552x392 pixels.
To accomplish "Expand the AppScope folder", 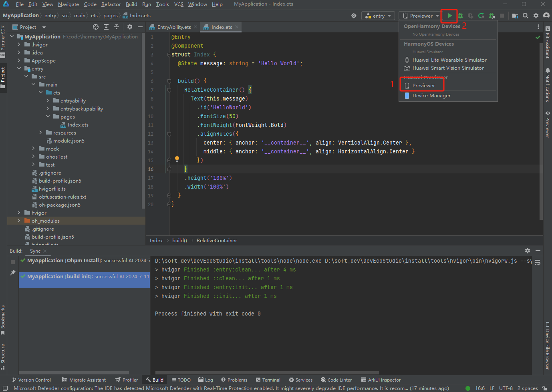I will point(19,60).
